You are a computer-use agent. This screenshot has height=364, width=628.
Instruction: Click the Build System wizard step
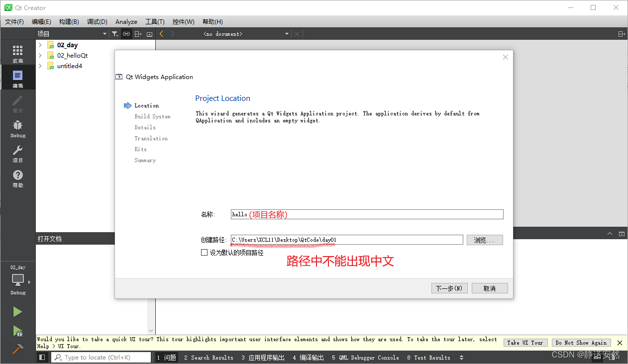tap(152, 116)
